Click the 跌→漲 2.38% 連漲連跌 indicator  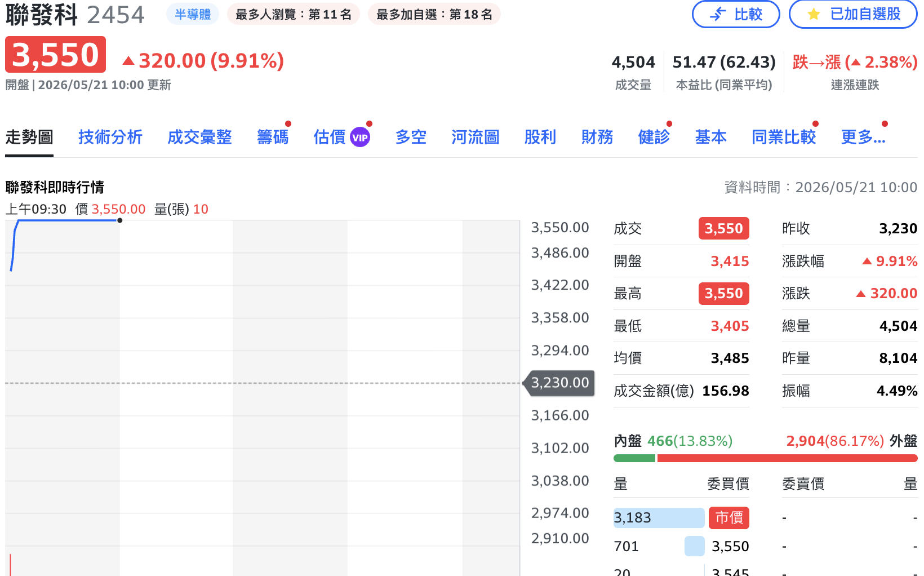855,62
